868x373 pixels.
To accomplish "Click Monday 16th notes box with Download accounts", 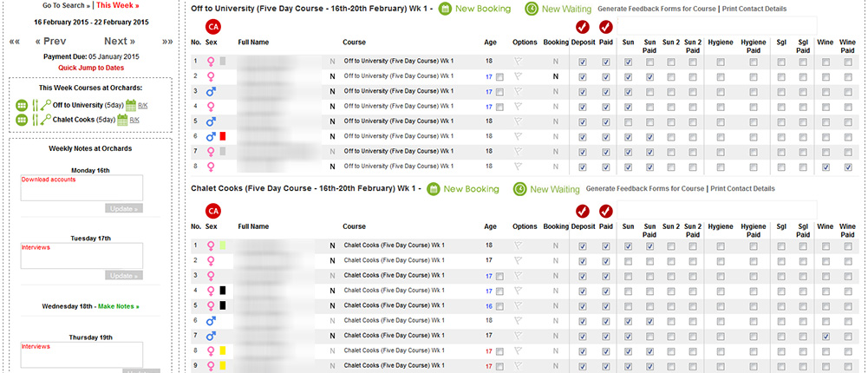I will coord(82,188).
